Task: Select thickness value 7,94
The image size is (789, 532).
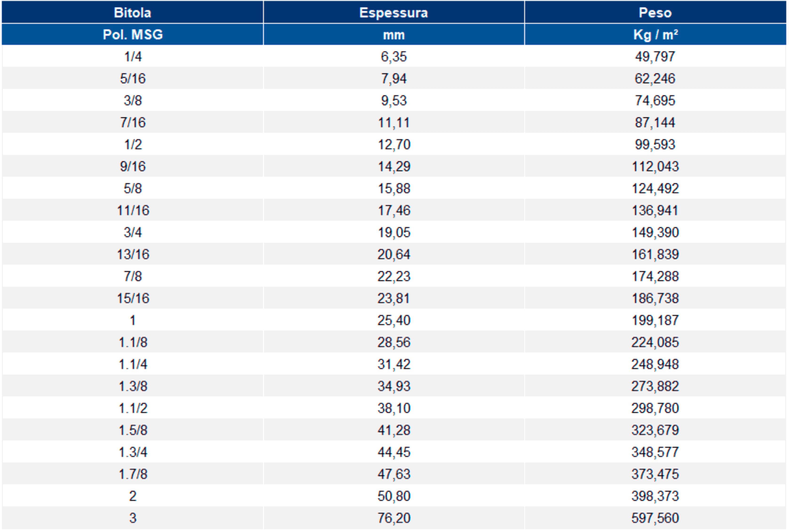Action: tap(394, 78)
